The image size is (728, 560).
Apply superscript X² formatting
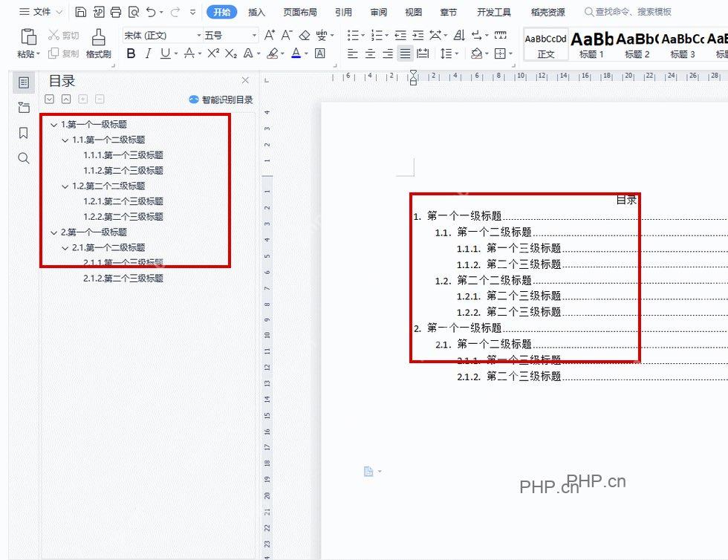point(213,53)
